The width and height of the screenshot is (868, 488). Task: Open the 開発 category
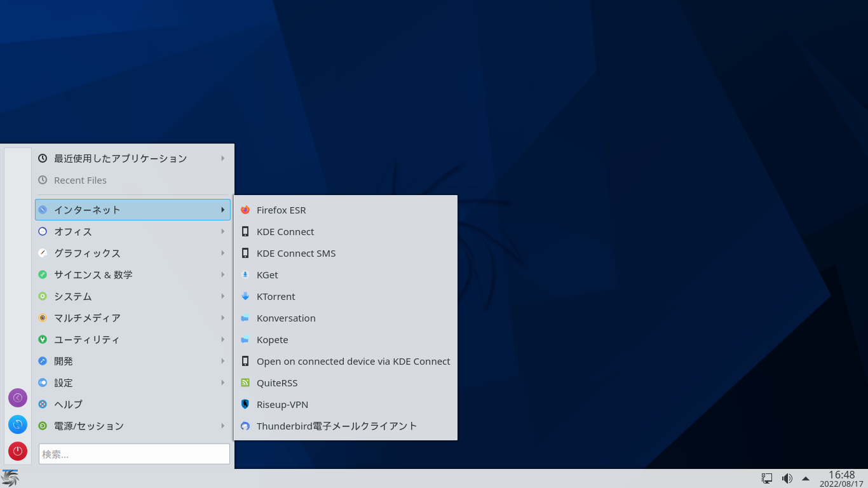[133, 362]
